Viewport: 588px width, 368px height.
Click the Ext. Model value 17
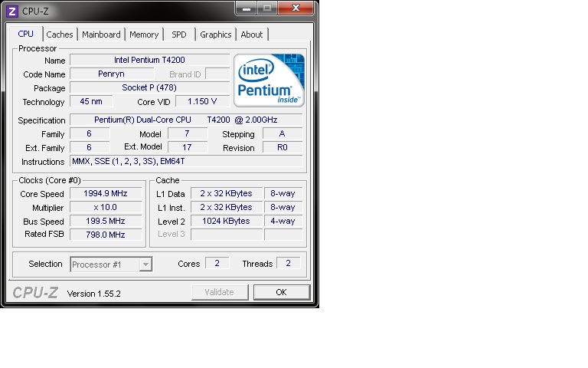[187, 147]
